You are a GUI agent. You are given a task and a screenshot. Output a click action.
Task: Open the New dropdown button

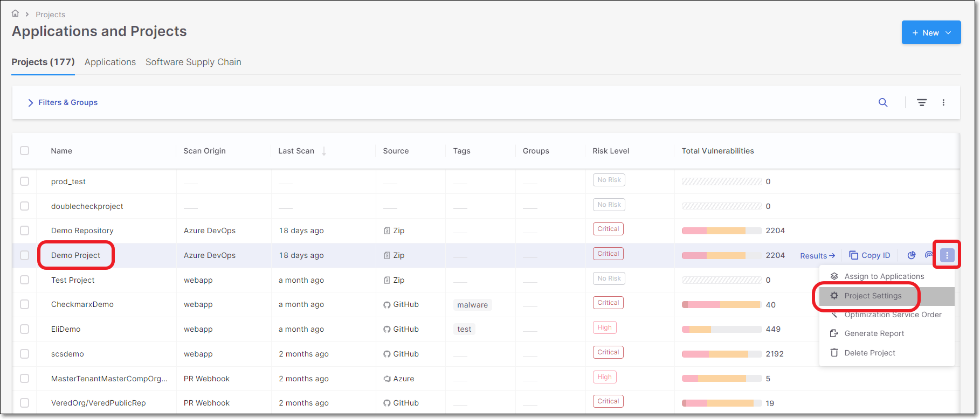click(931, 32)
